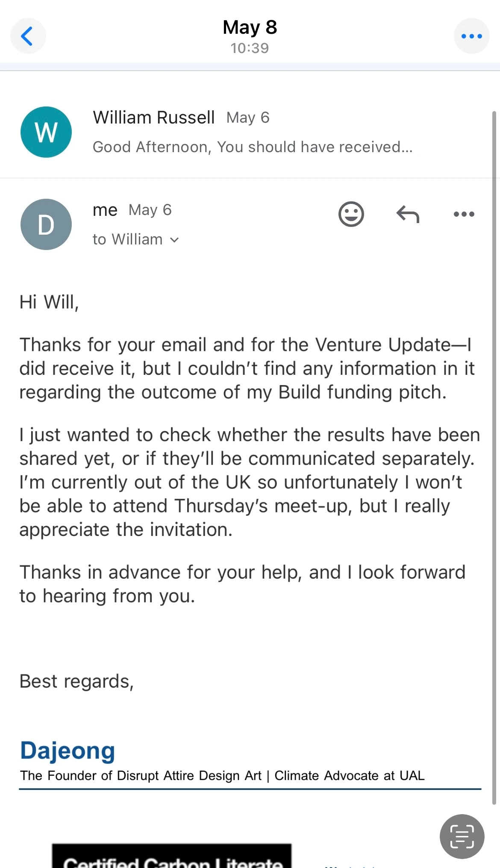Tap the gray D sender avatar
This screenshot has height=868, width=500.
46,224
